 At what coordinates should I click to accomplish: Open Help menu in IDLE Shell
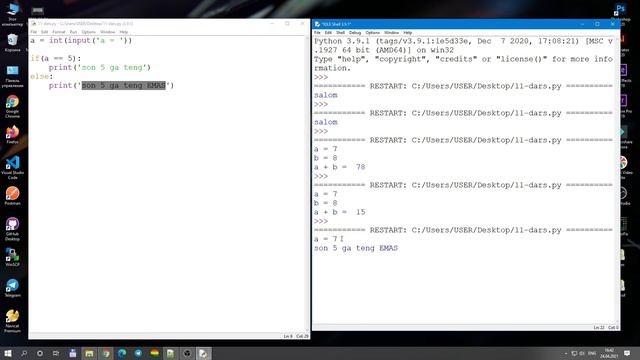pos(407,33)
